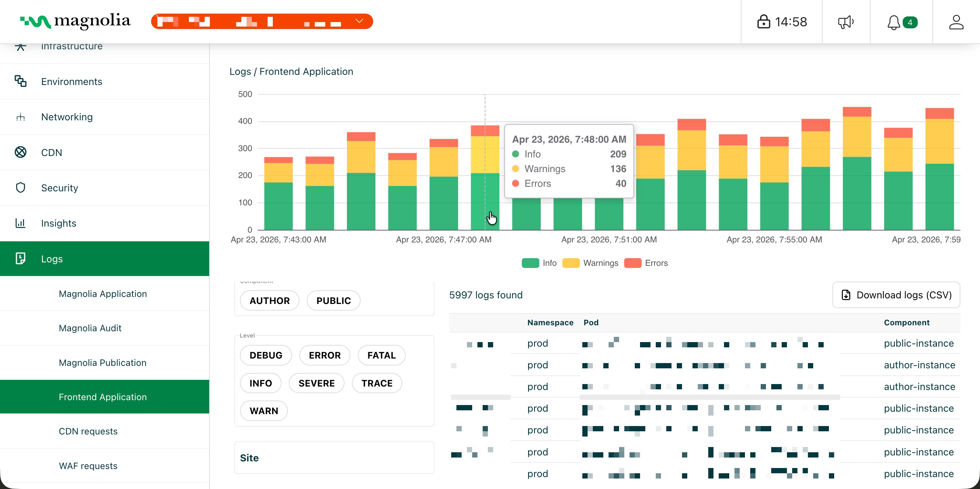Open the notifications bell icon

[x=893, y=22]
